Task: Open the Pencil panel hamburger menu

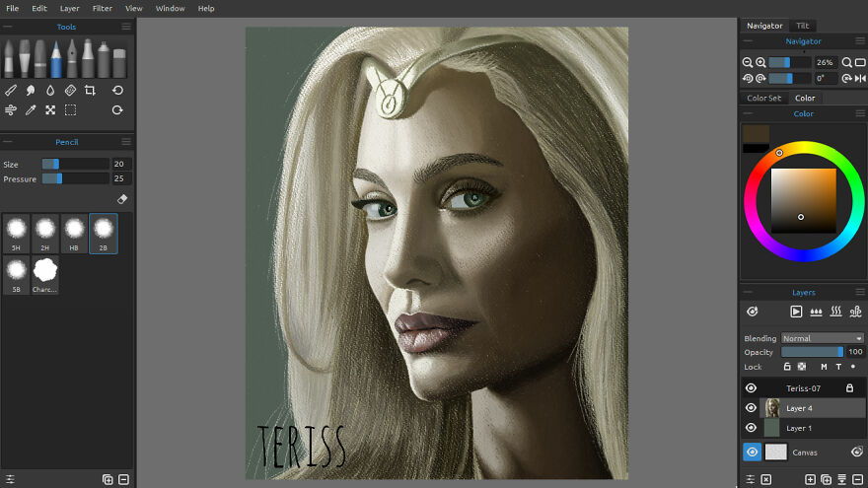Action: coord(126,142)
